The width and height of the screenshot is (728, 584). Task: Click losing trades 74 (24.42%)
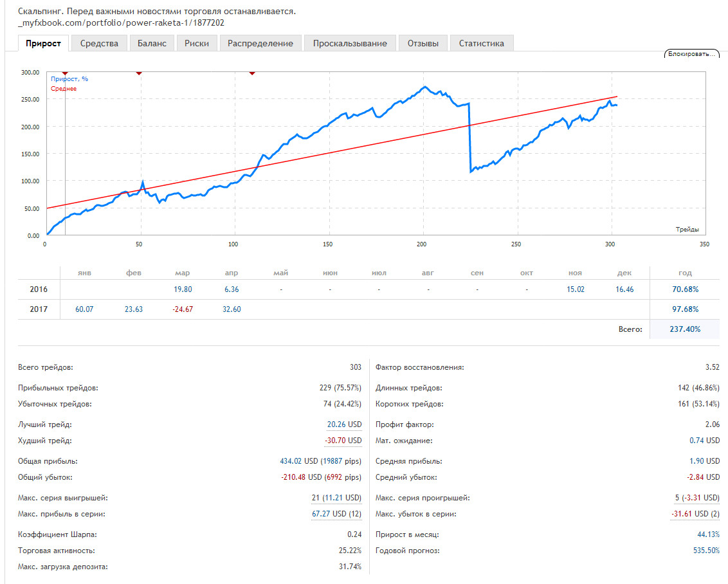342,404
